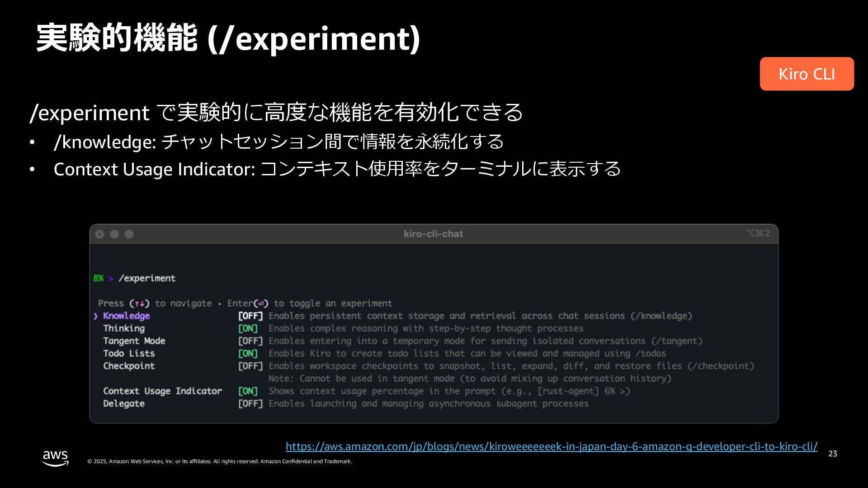This screenshot has height=488, width=868.
Task: Click the Enter key symbol in hint line
Action: pyautogui.click(x=261, y=304)
